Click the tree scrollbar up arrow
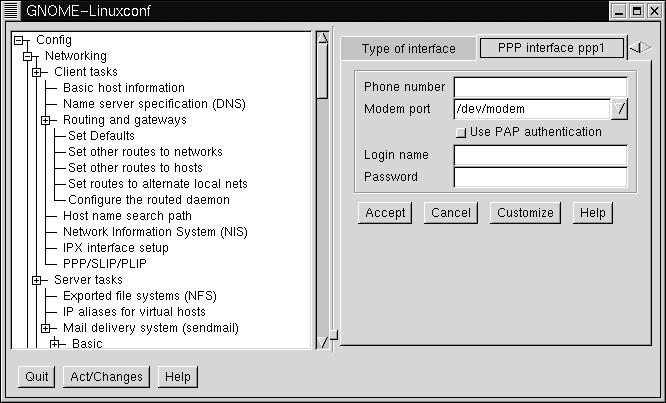Viewport: 666px width, 403px height. (322, 40)
